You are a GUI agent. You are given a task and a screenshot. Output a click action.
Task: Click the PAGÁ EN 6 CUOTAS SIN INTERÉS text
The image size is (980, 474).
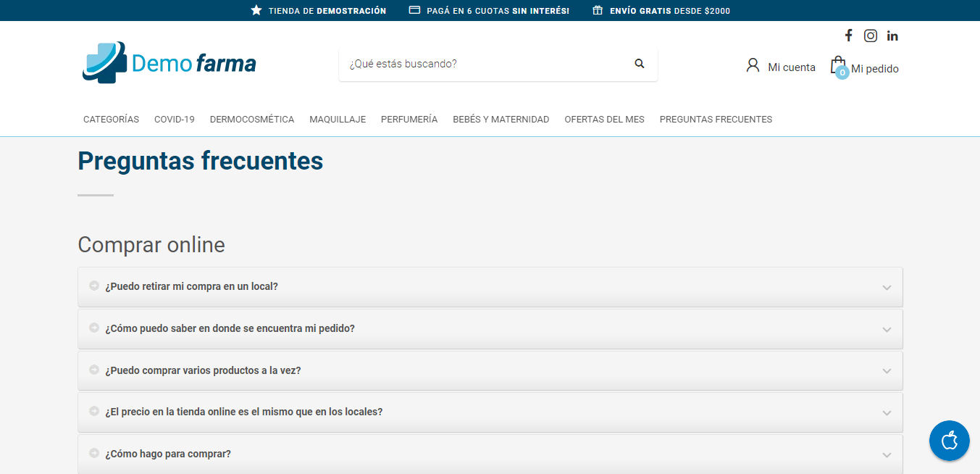click(x=498, y=11)
